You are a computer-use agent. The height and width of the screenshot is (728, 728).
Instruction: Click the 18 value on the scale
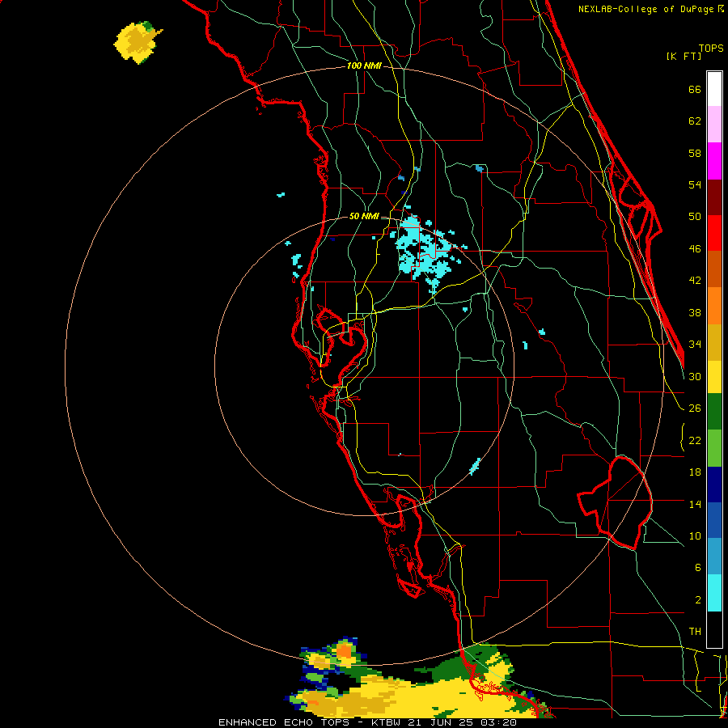coord(695,472)
